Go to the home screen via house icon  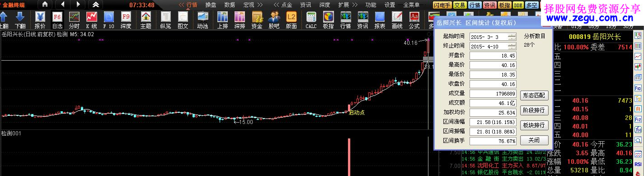44,5
